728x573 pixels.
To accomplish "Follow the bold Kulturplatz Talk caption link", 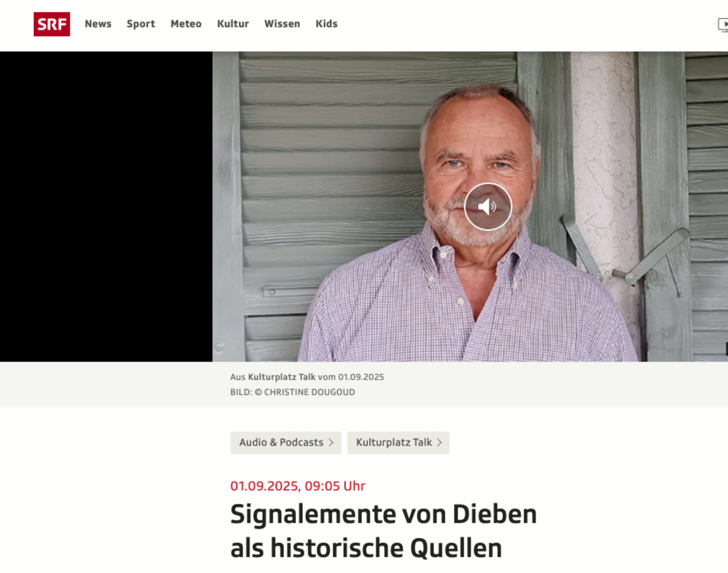I will point(281,377).
